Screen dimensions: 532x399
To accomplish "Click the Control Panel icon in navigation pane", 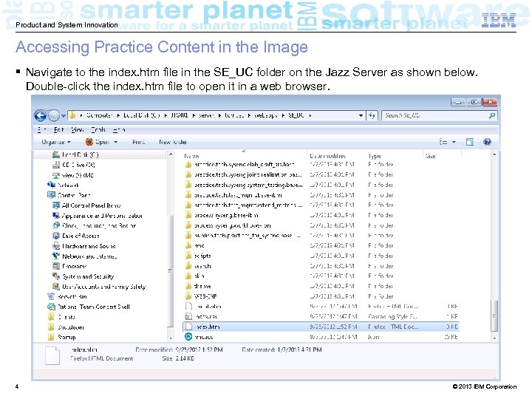I will point(51,195).
